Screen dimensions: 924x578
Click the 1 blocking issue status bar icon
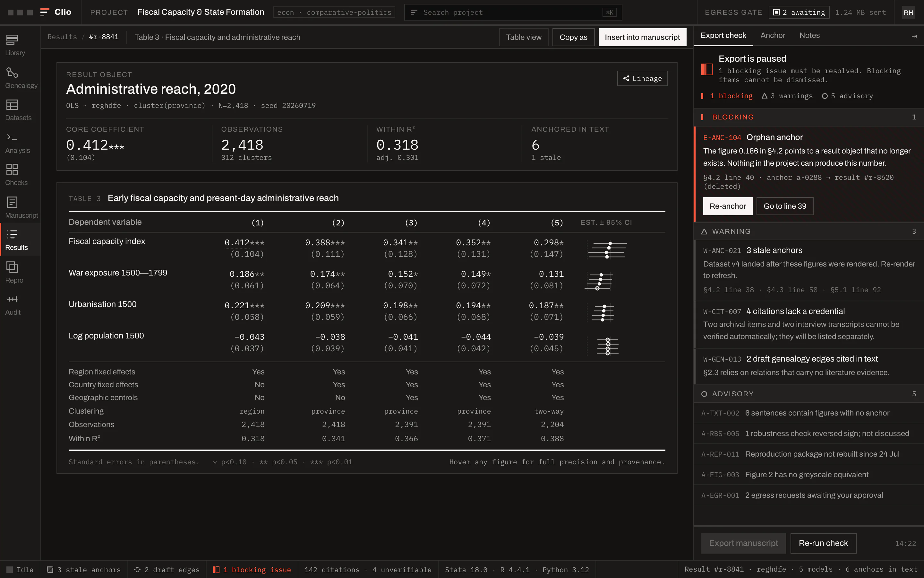(216, 570)
